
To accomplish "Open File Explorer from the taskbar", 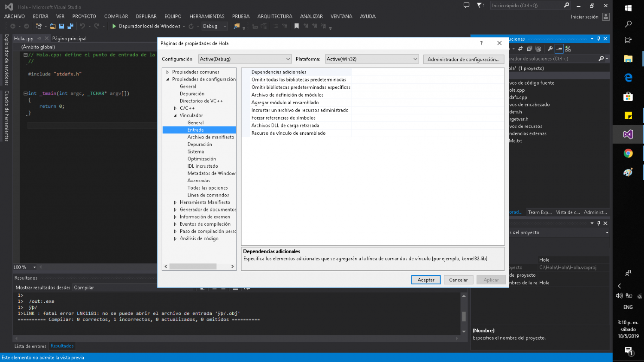I will [x=628, y=59].
